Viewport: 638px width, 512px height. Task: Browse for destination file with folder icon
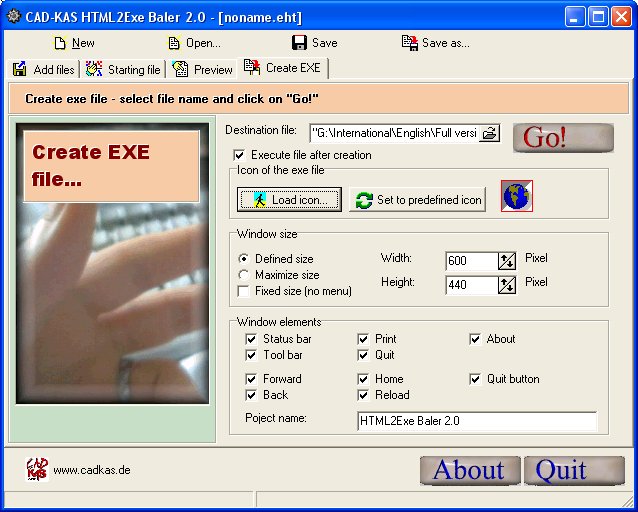[489, 132]
